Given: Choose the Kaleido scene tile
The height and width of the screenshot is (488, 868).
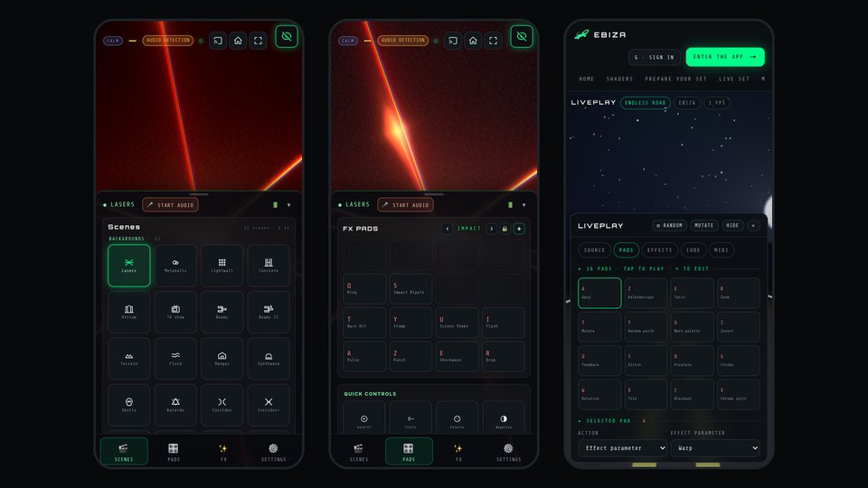Looking at the screenshot, I should point(175,405).
